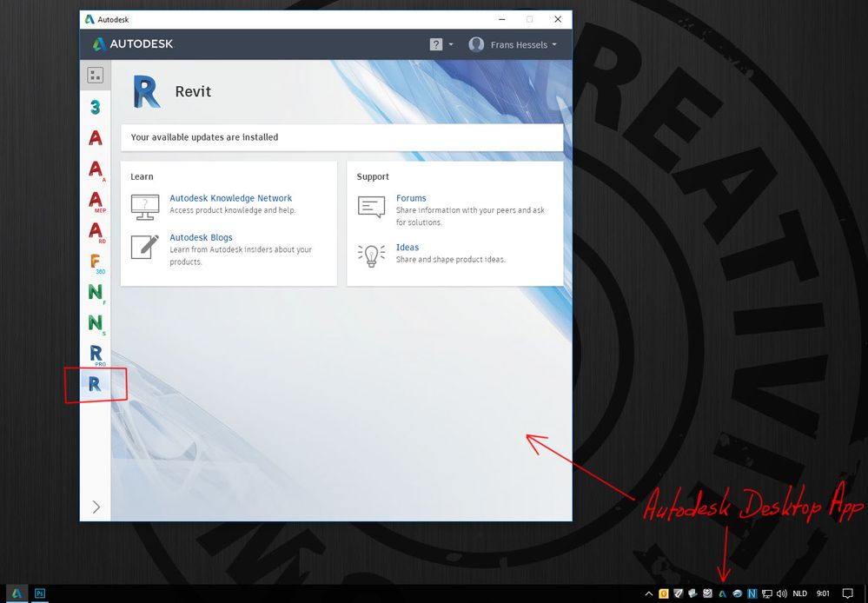The image size is (868, 603).
Task: Click the 'Your available updates are installed' banner
Action: 342,137
